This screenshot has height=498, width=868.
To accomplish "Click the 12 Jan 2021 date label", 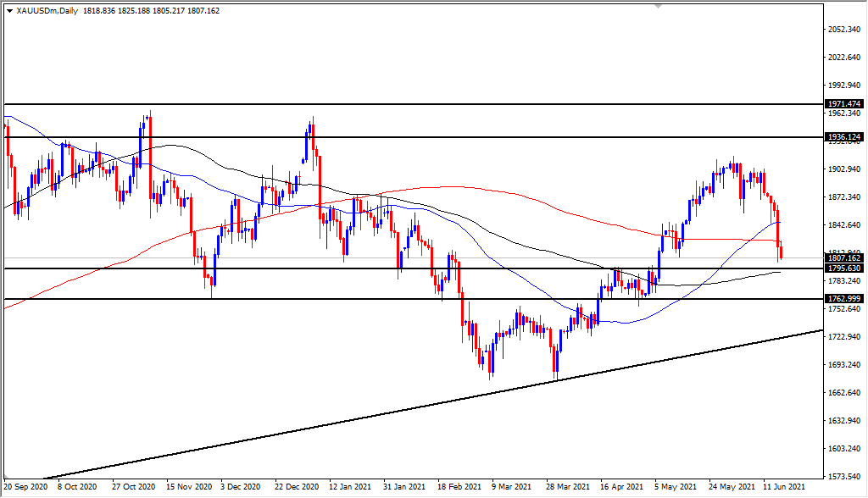I will point(350,487).
